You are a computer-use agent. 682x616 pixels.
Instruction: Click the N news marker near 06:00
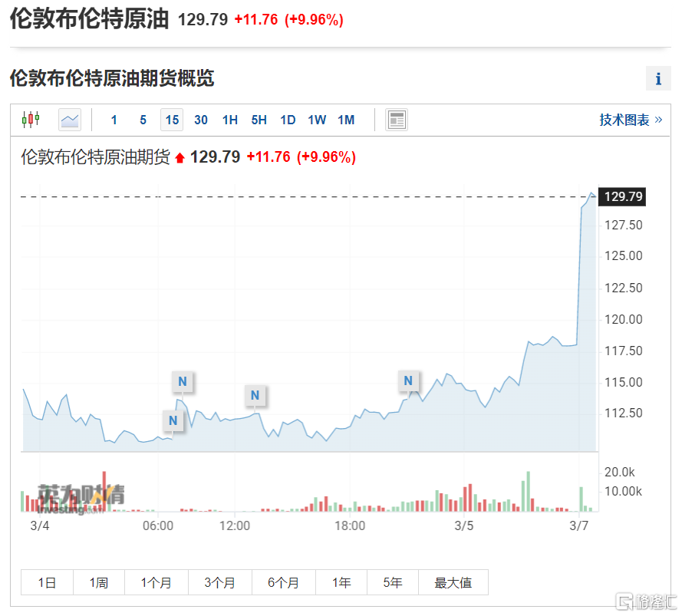tap(173, 420)
